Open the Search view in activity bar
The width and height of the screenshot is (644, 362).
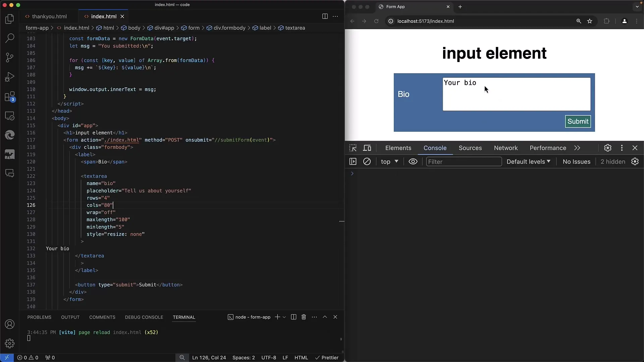[x=10, y=38]
